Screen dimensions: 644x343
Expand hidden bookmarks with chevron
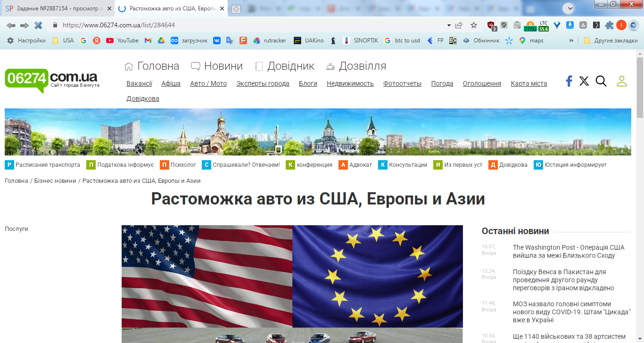571,41
